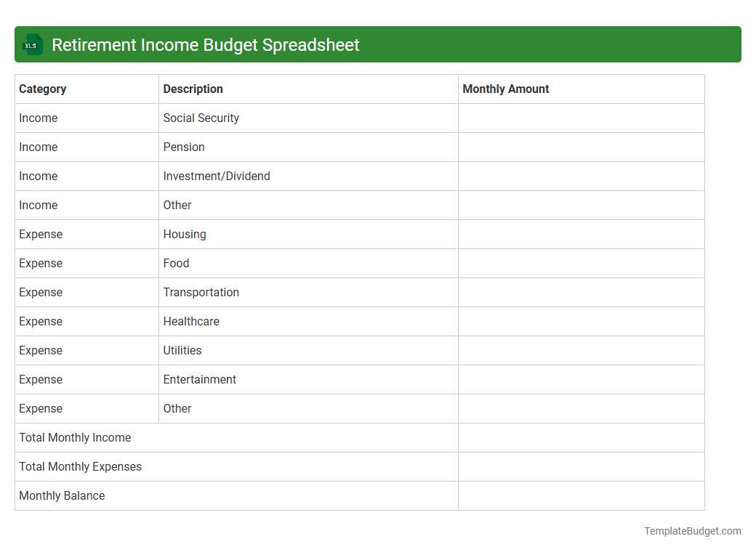The height and width of the screenshot is (552, 756).
Task: Click the Housing expense cell
Action: 184,234
